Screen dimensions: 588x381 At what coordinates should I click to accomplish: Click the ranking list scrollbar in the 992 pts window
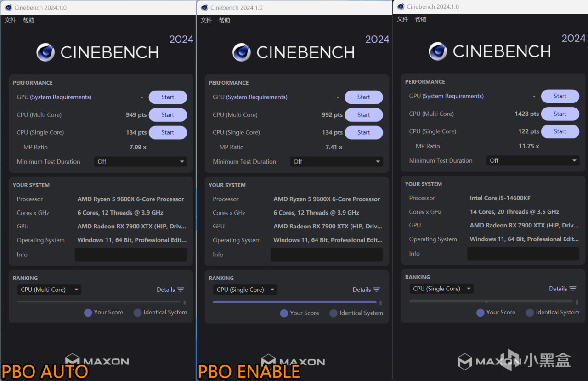pos(380,303)
